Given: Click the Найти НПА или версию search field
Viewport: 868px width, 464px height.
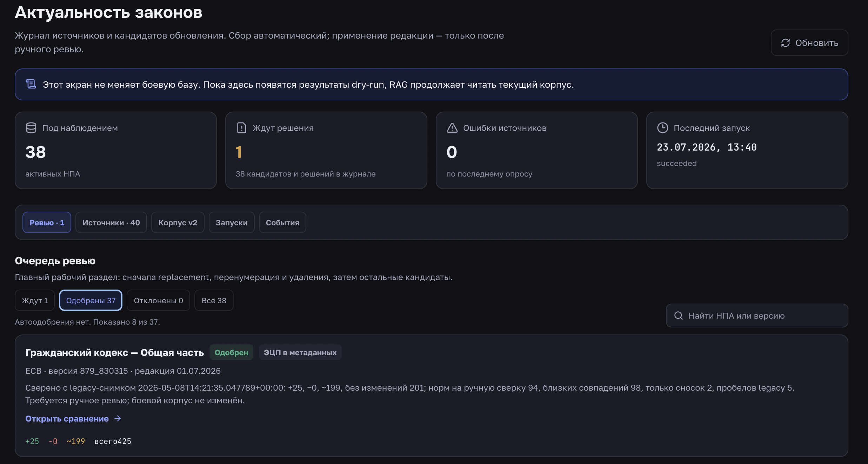Looking at the screenshot, I should [757, 316].
